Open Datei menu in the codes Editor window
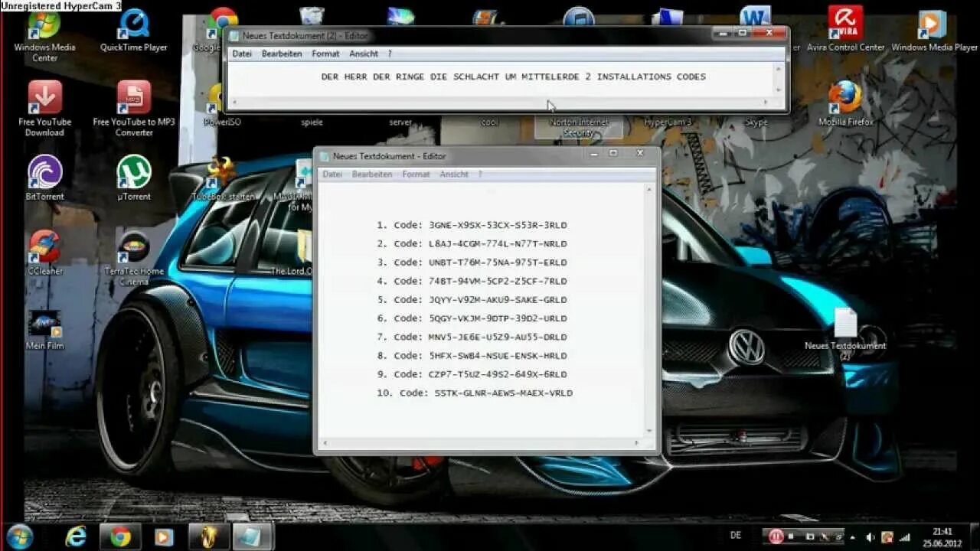Screen dimensions: 980x551 click(x=332, y=174)
